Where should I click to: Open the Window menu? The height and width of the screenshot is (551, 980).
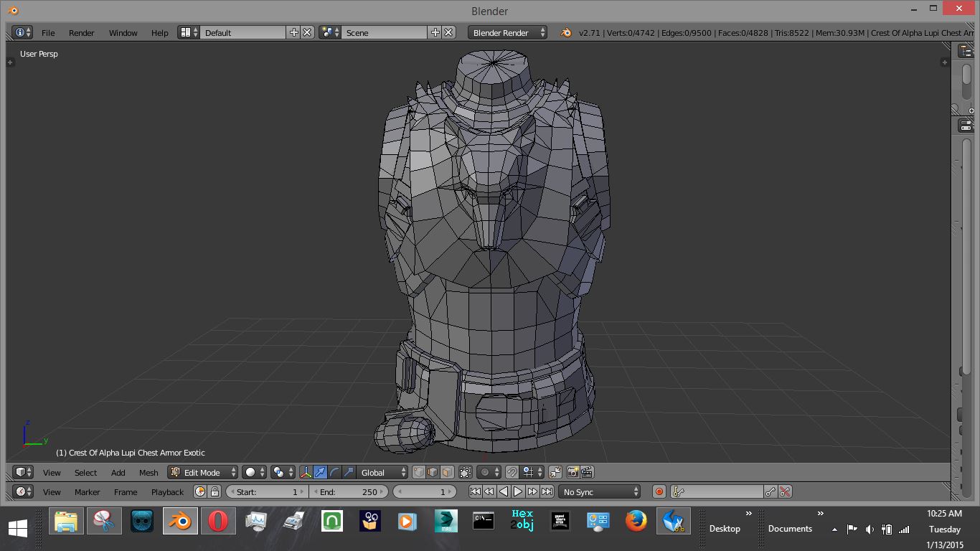click(x=123, y=33)
